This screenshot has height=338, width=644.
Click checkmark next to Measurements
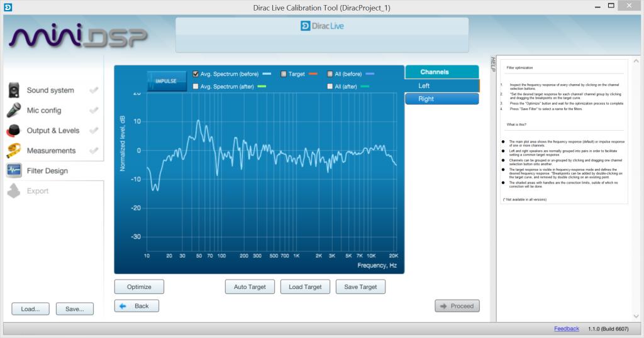point(94,151)
